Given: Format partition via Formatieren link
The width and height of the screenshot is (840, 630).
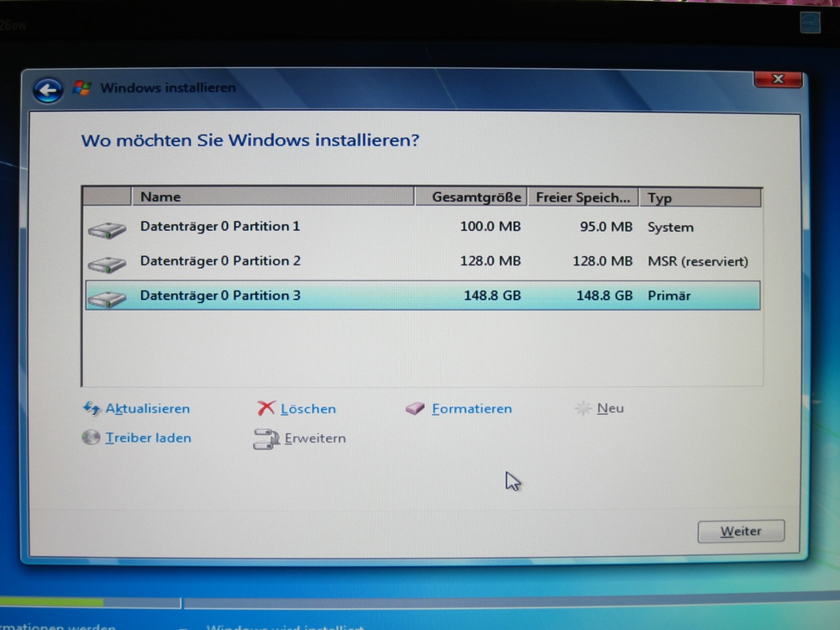Looking at the screenshot, I should pyautogui.click(x=471, y=409).
